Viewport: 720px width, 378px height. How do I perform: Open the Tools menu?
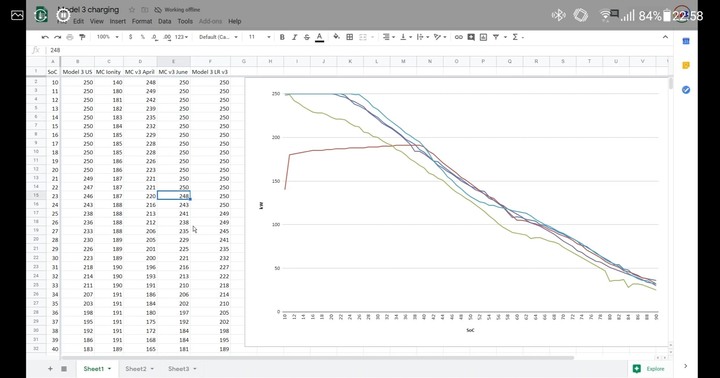pos(185,21)
